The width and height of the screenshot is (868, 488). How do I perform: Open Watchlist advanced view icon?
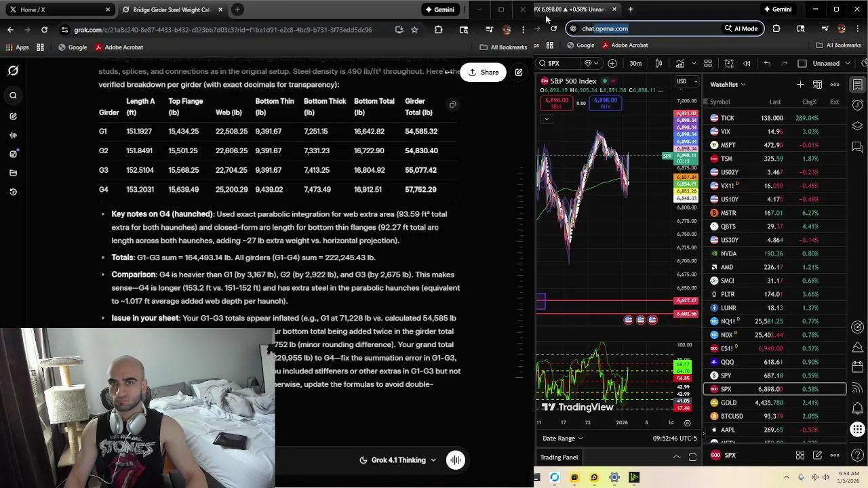pyautogui.click(x=817, y=85)
